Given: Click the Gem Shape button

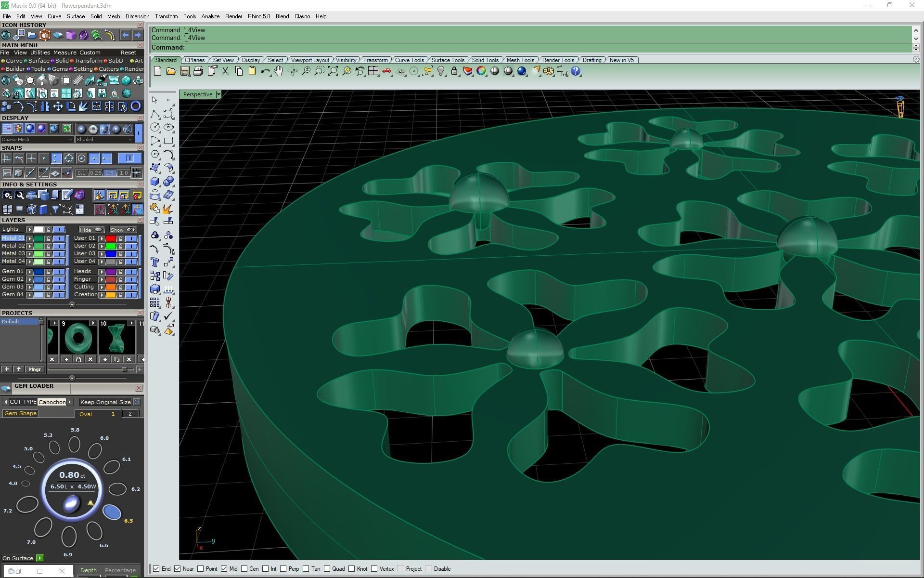Looking at the screenshot, I should [20, 413].
